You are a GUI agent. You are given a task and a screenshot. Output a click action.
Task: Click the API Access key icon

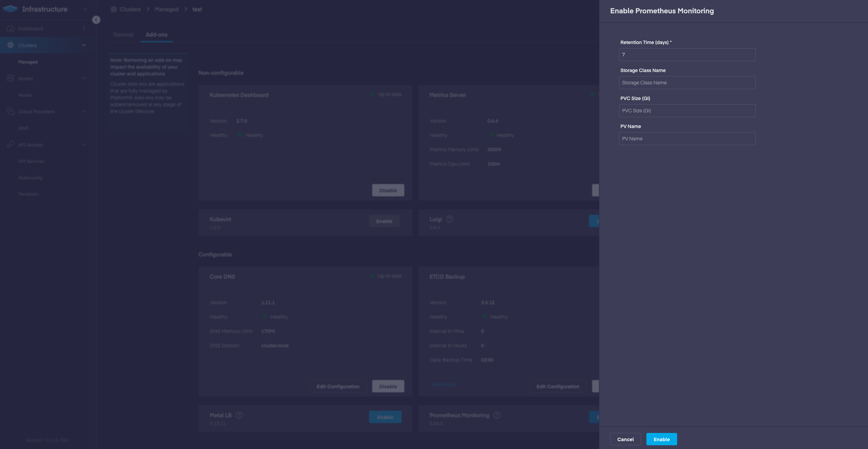[11, 144]
